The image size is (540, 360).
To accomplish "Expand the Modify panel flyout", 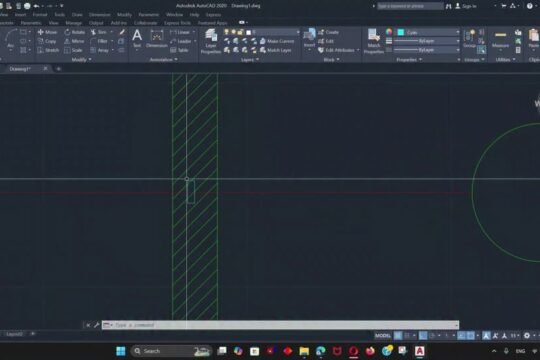I will [x=82, y=59].
